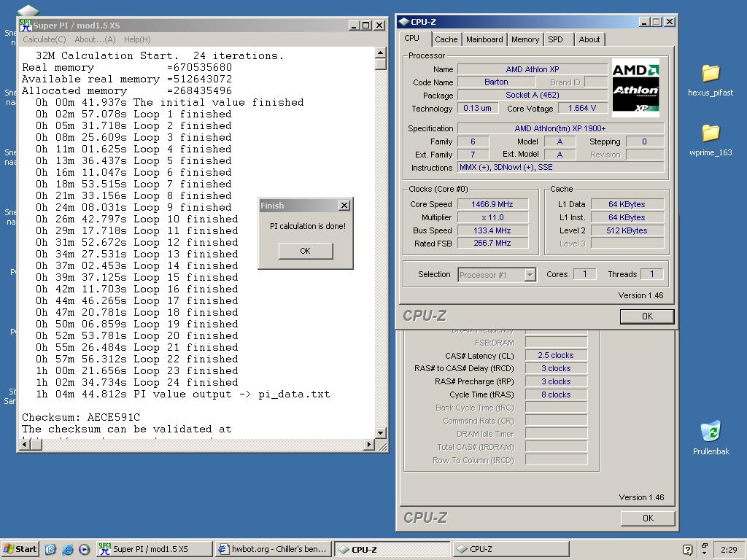Click the CAS# Latency value 2.5 clocks
The width and height of the screenshot is (747, 560).
pyautogui.click(x=556, y=355)
